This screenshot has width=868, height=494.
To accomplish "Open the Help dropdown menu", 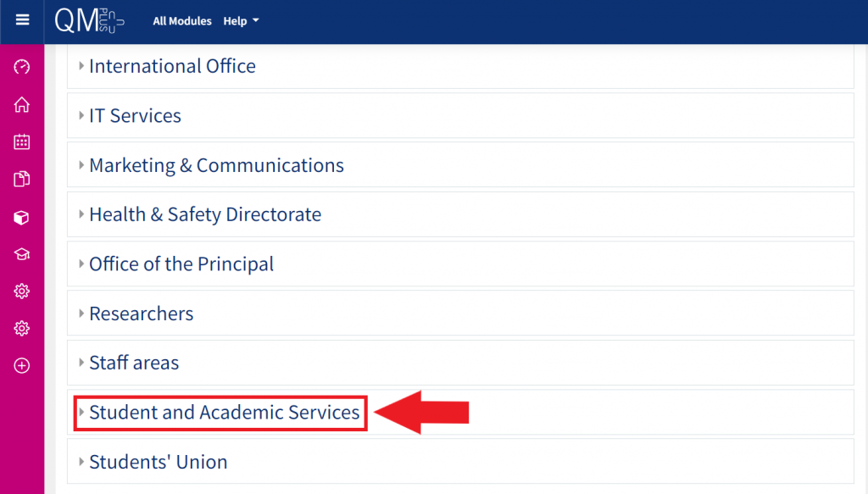I will click(241, 21).
